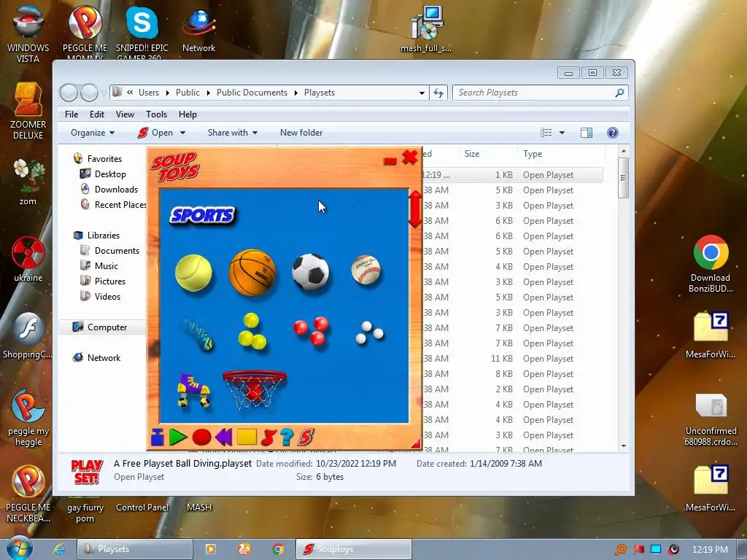Select the 11 KB Open Playset row
The width and height of the screenshot is (747, 560).
click(x=513, y=359)
